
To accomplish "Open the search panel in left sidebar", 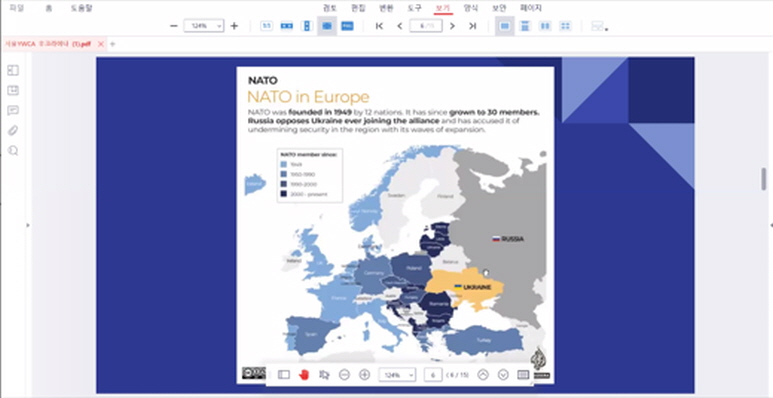I will tap(13, 151).
